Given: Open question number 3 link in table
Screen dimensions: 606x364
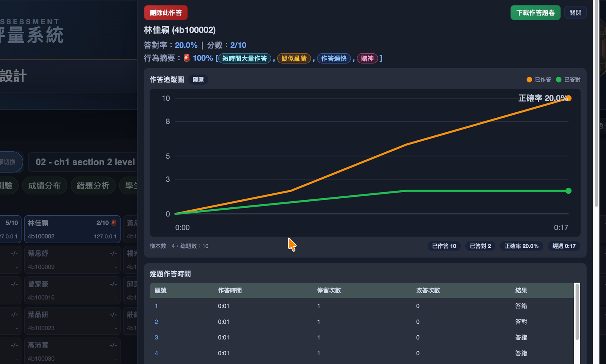Looking at the screenshot, I should pyautogui.click(x=156, y=338).
